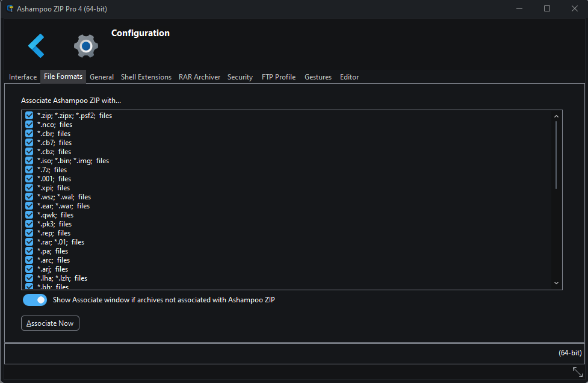This screenshot has width=588, height=383.
Task: Click the file list scroll down arrow
Action: [556, 283]
